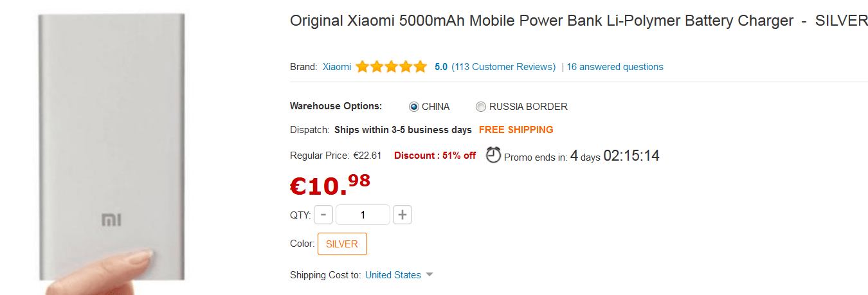View the 113 Customer Reviews
Image resolution: width=868 pixels, height=295 pixels.
tap(503, 67)
